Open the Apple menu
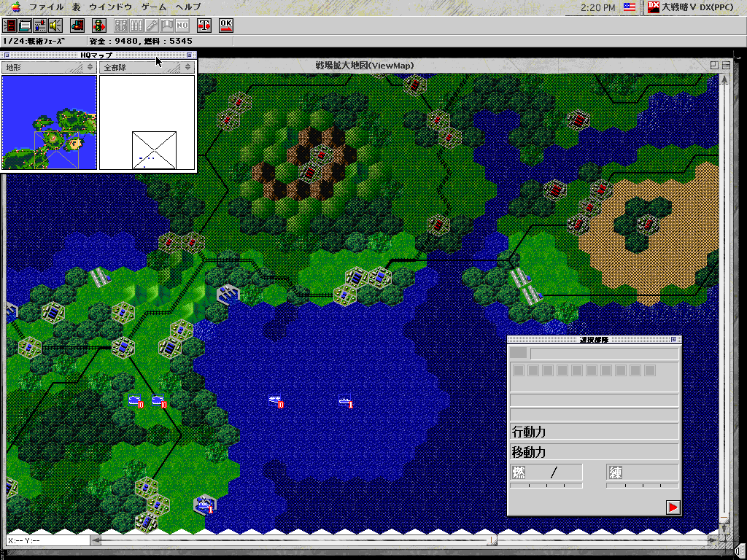This screenshot has height=560, width=747. (x=16, y=7)
